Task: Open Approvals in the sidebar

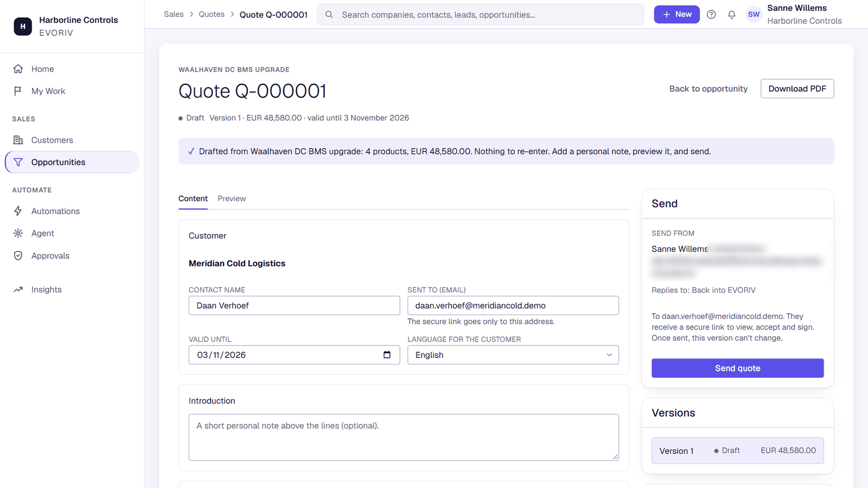Action: pyautogui.click(x=72, y=255)
